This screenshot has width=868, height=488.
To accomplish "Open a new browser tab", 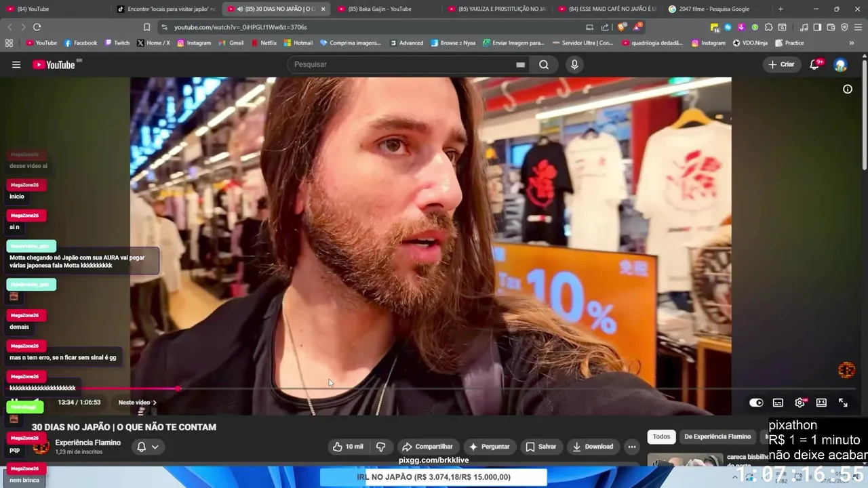I will [781, 9].
